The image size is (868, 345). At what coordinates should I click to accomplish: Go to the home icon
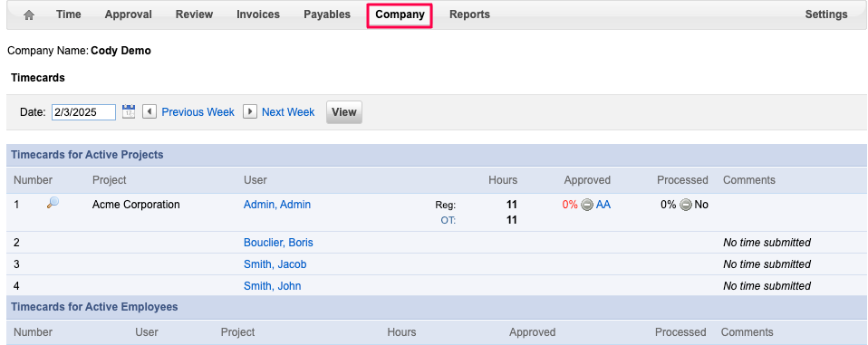[x=29, y=15]
